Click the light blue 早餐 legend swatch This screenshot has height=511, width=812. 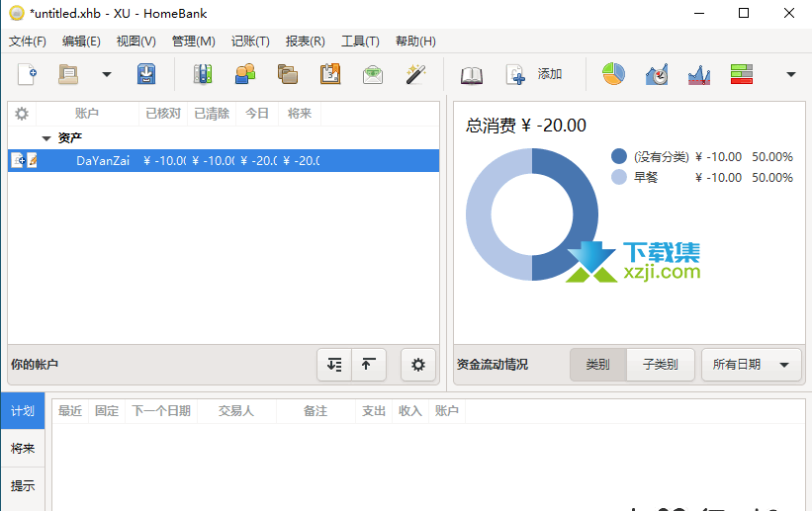coord(619,177)
